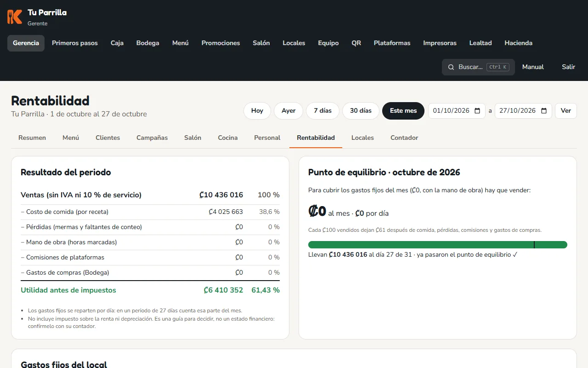Select the 7 días period filter
The width and height of the screenshot is (588, 368).
pyautogui.click(x=322, y=111)
